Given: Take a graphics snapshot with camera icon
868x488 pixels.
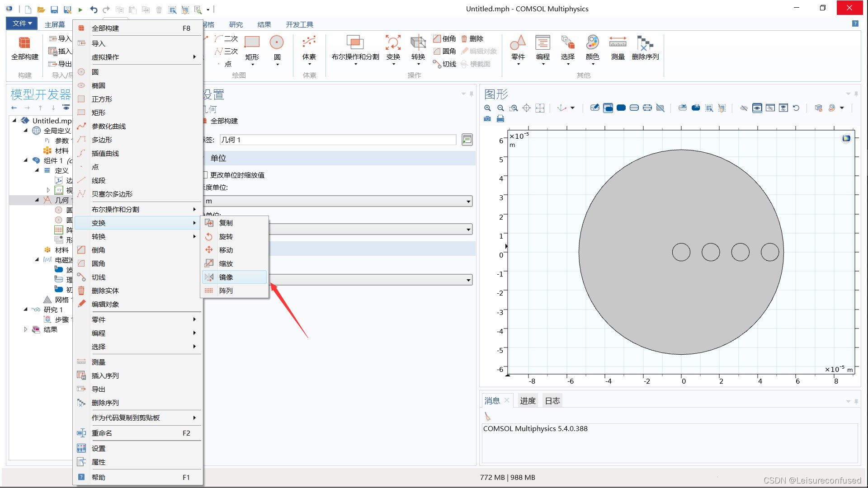Looking at the screenshot, I should coord(487,119).
